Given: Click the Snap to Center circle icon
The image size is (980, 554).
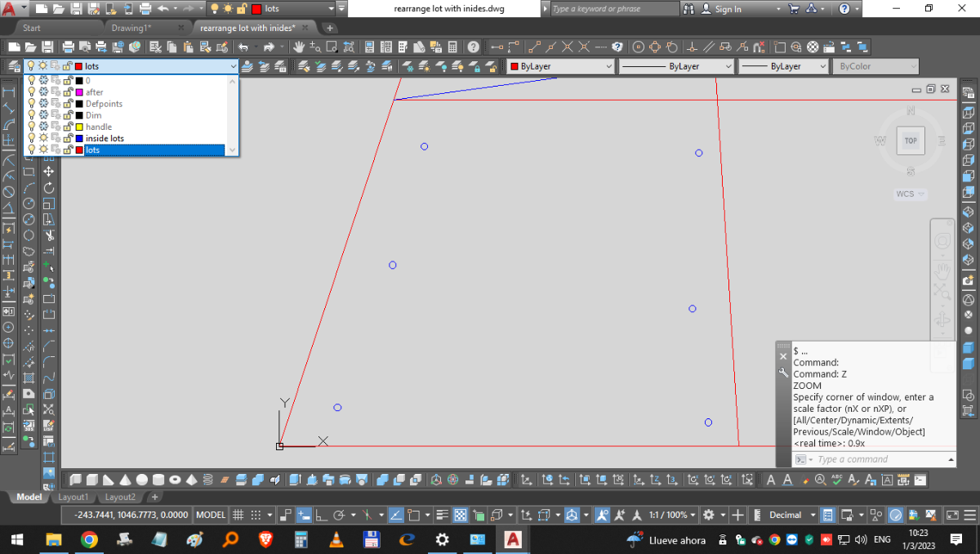Looking at the screenshot, I should 639,47.
